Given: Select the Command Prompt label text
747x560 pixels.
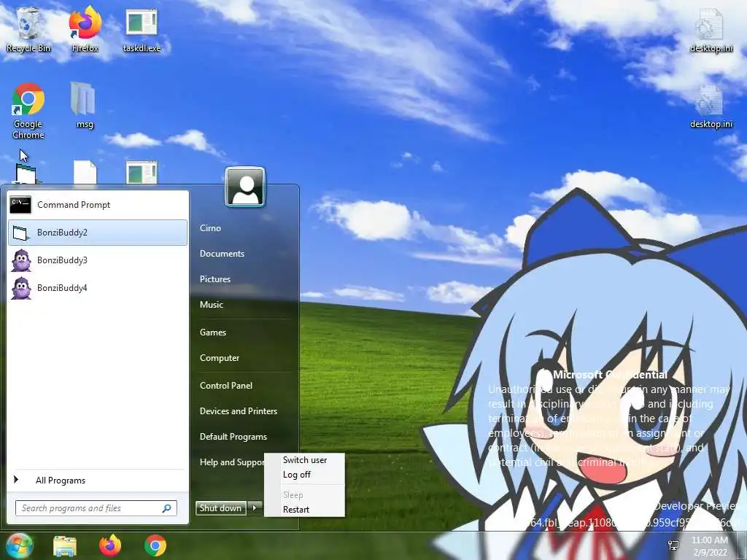Looking at the screenshot, I should (x=74, y=205).
